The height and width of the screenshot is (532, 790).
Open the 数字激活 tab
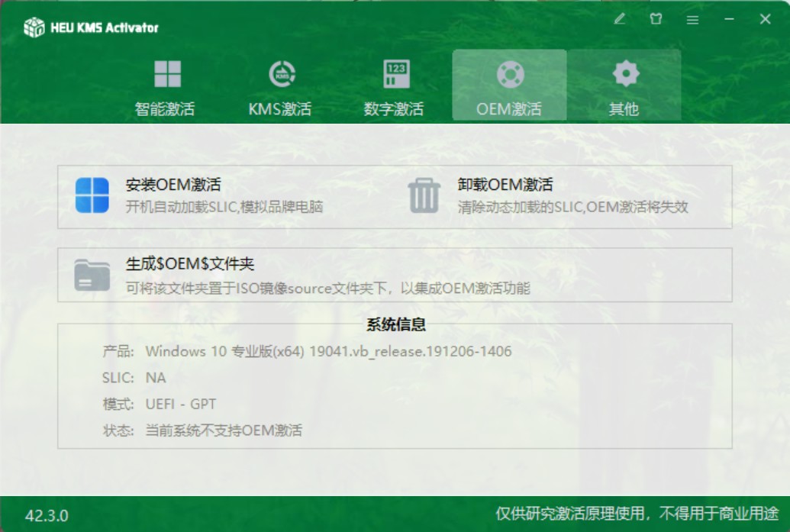coord(395,87)
